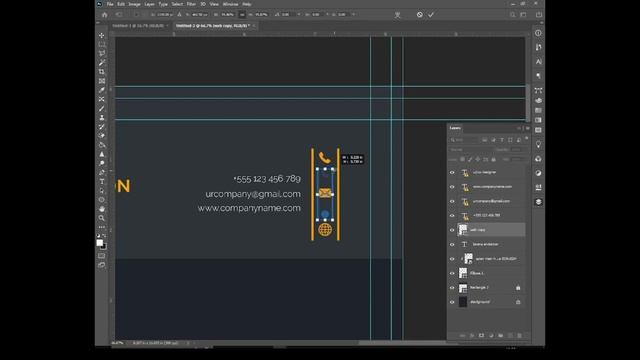Screen dimensions: 640x360
Task: Cancel the transform with the circle-slash icon
Action: click(x=420, y=15)
